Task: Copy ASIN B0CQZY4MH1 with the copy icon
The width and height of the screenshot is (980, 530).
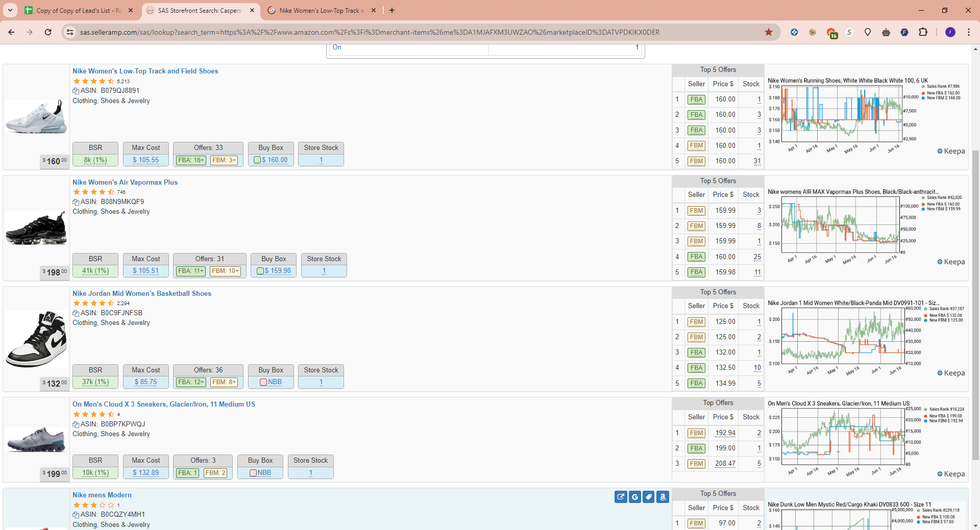Action: (x=76, y=515)
